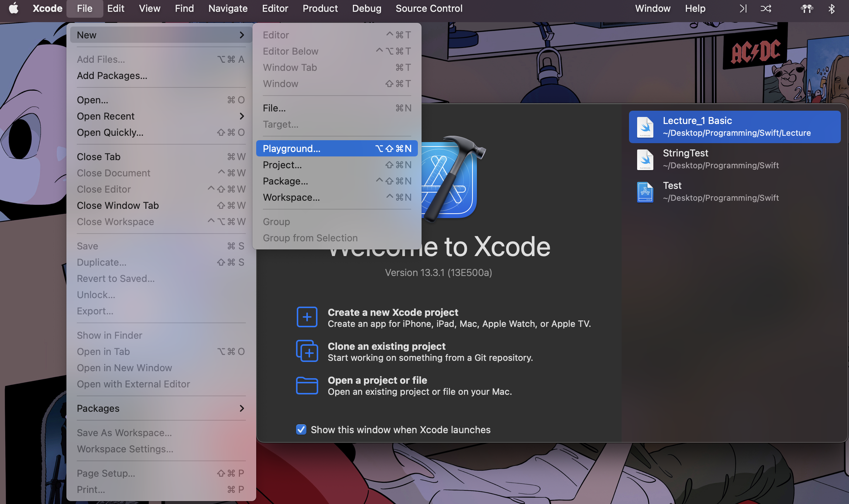849x504 pixels.
Task: Select StringTest recent project row
Action: click(x=735, y=159)
